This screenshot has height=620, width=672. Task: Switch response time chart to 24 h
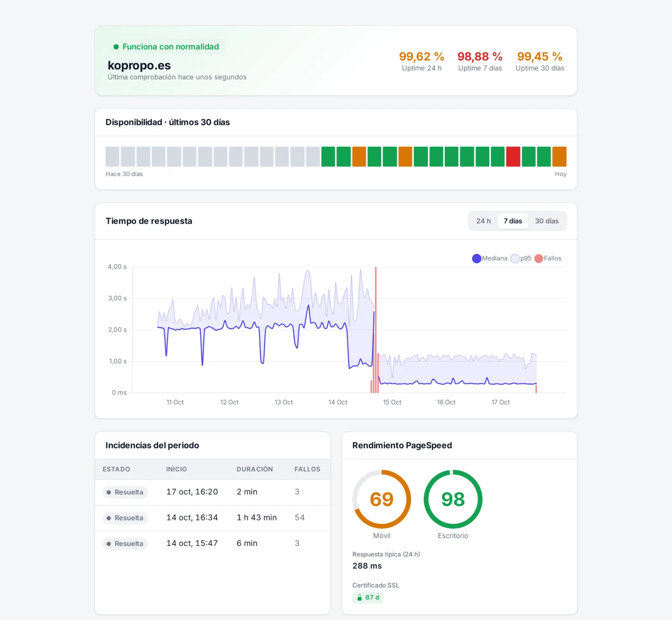coord(483,221)
